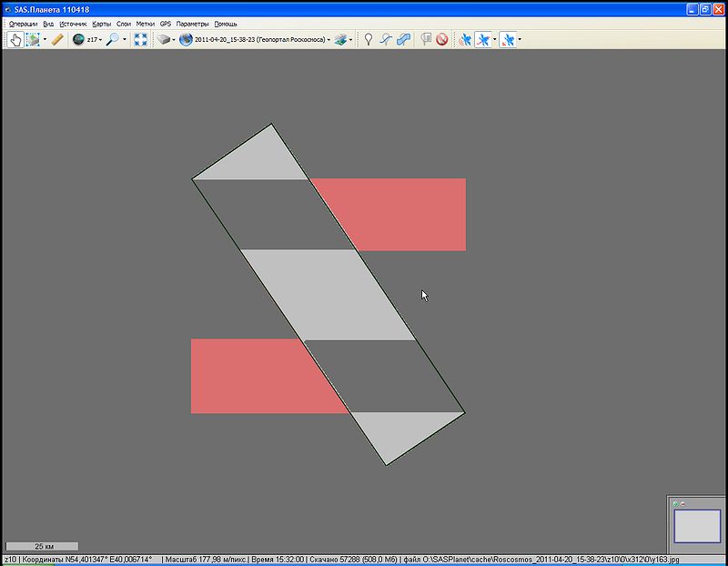Toggle full screen map view

pos(141,40)
